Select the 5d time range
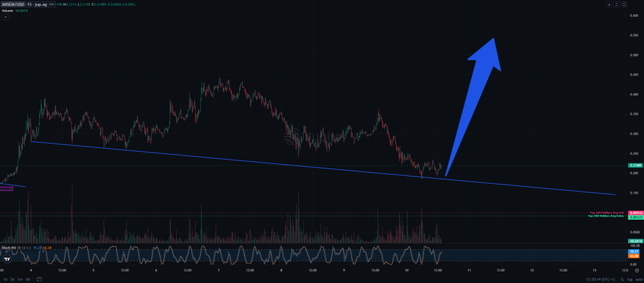644x283 pixels. pyautogui.click(x=12, y=279)
